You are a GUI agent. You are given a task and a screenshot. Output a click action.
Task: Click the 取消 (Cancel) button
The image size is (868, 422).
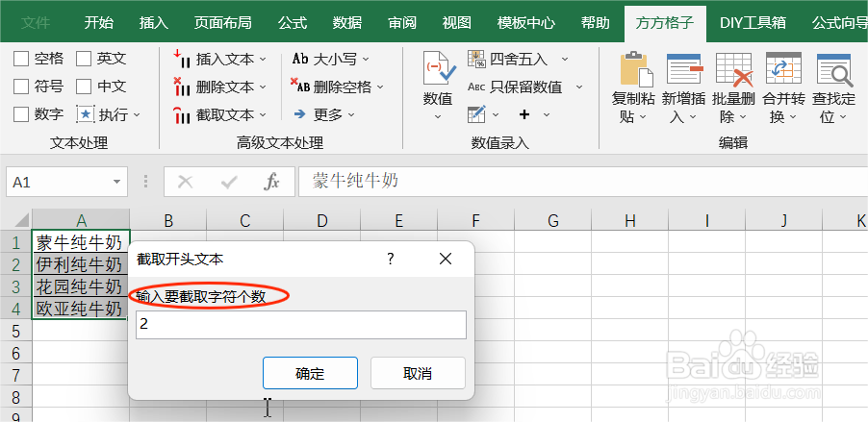(418, 373)
